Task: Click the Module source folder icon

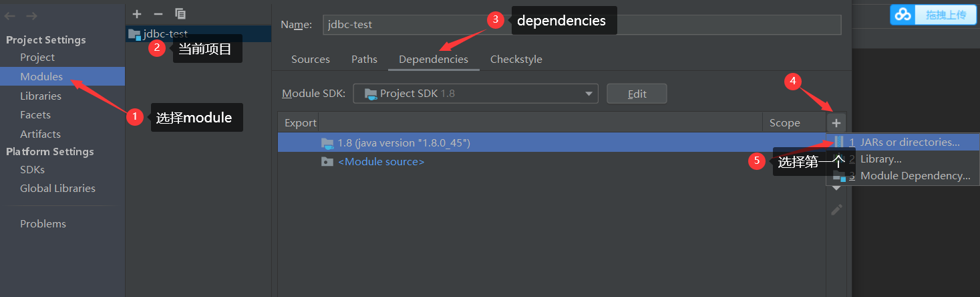Action: pyautogui.click(x=327, y=162)
